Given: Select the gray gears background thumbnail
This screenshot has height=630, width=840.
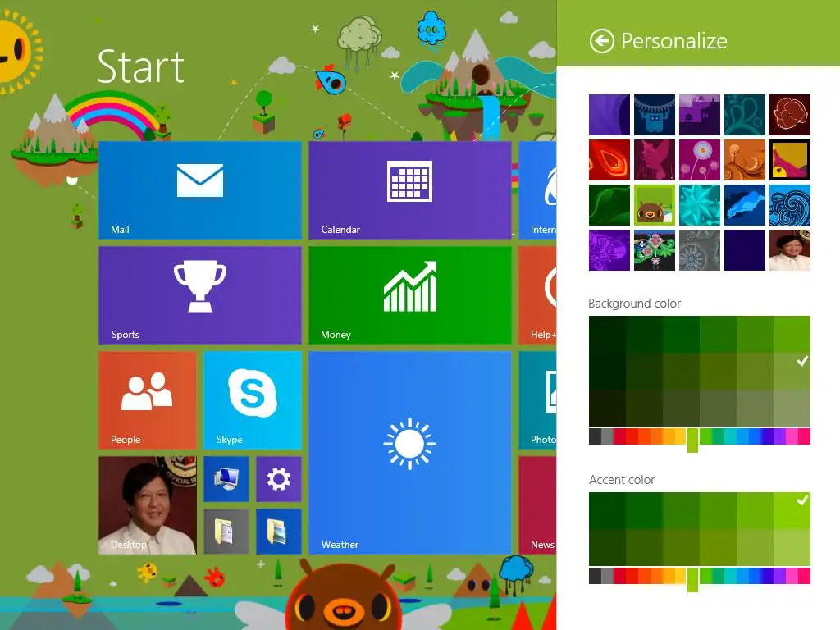Looking at the screenshot, I should point(700,250).
